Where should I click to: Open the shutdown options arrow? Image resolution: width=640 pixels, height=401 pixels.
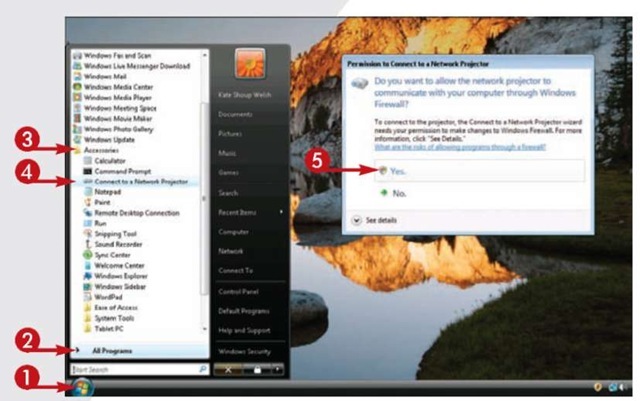pos(277,370)
